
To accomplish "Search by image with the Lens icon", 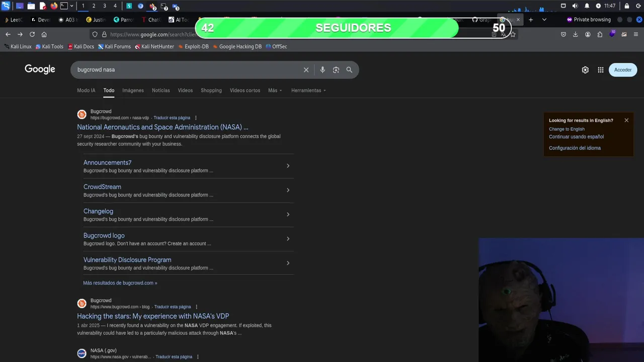I will click(336, 70).
